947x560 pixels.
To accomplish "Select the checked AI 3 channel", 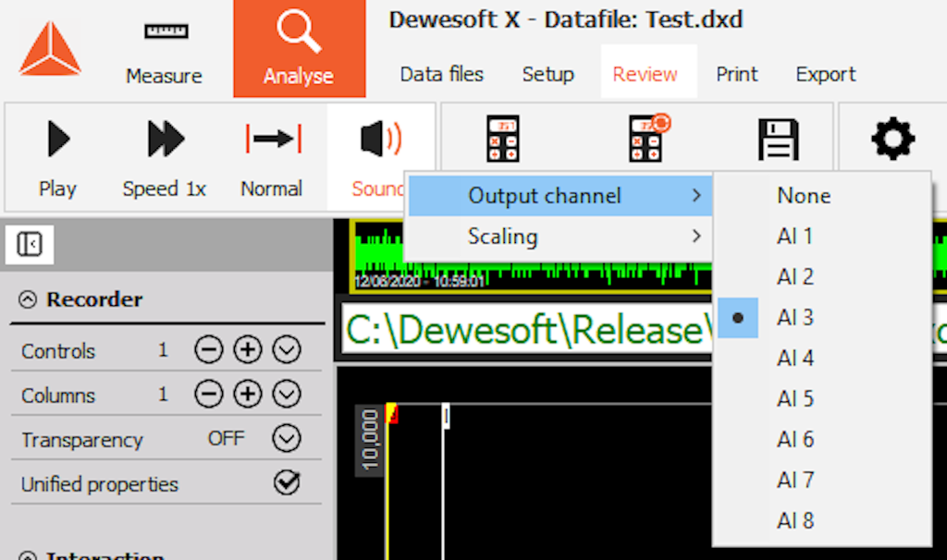I will [822, 317].
